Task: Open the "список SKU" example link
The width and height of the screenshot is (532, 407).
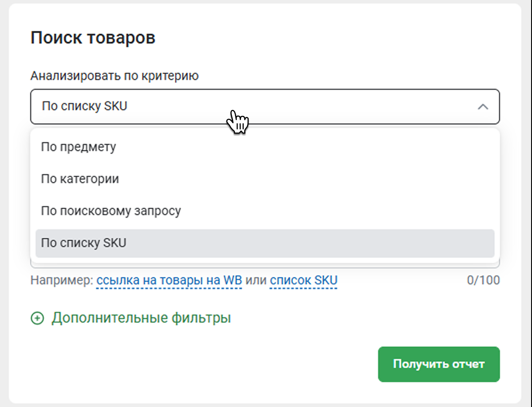Action: [x=303, y=280]
